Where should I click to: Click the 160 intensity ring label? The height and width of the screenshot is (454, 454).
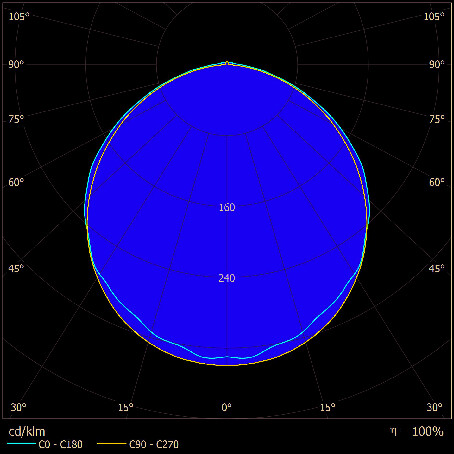point(227,207)
